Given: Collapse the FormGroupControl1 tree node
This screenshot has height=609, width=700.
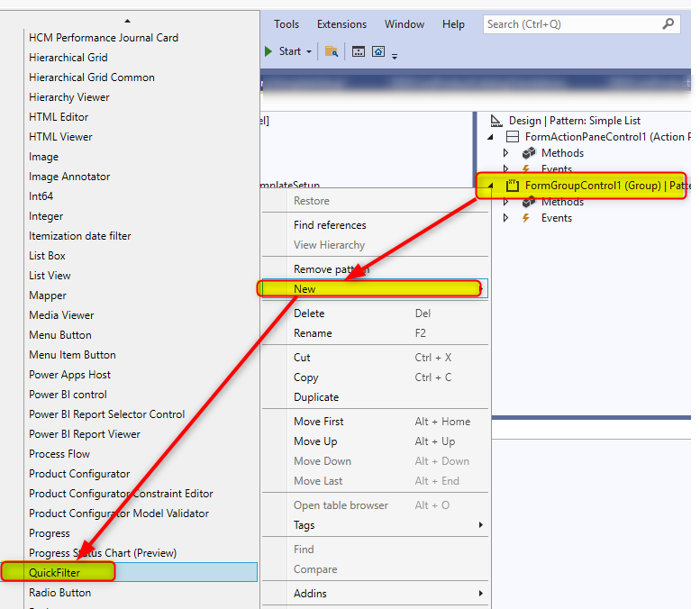Looking at the screenshot, I should (x=490, y=186).
